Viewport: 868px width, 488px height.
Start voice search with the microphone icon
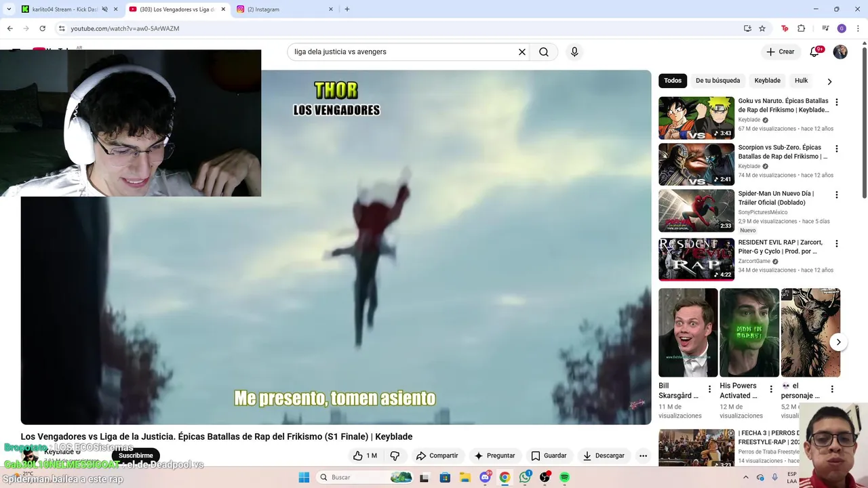(x=574, y=52)
